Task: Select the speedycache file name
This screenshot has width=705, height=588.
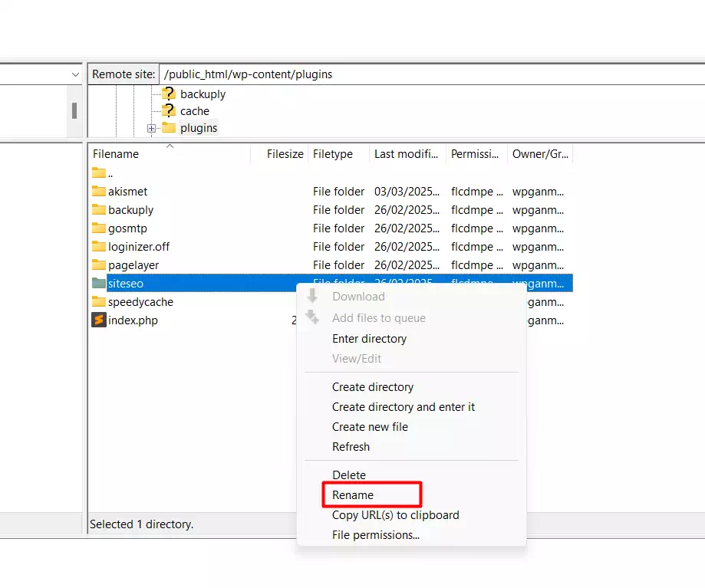Action: tap(140, 302)
